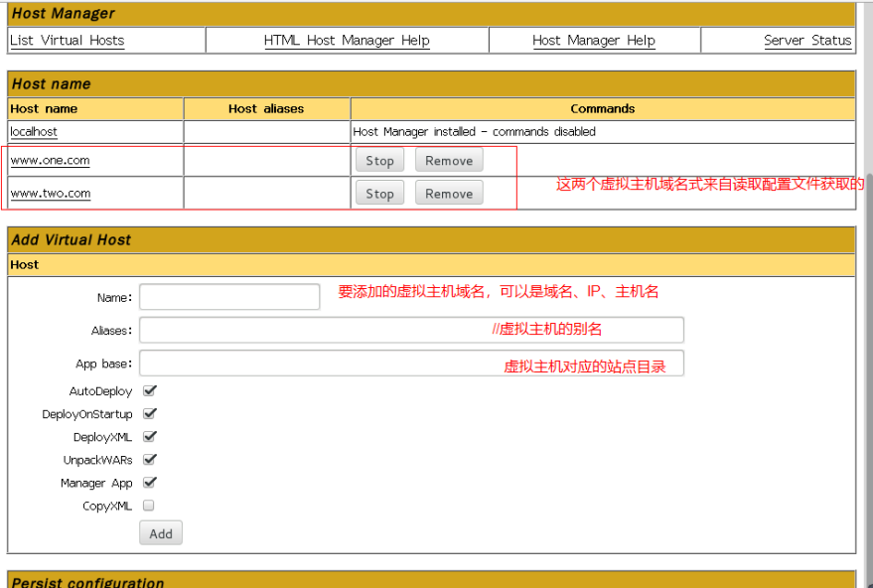Open the List Virtual Hosts page
The height and width of the screenshot is (588, 873).
[x=67, y=40]
